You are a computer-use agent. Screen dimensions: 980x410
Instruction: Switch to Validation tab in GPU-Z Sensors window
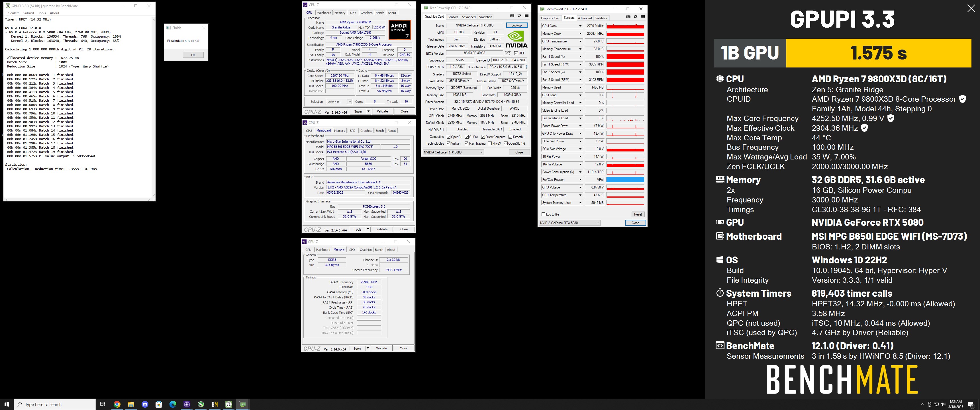601,18
